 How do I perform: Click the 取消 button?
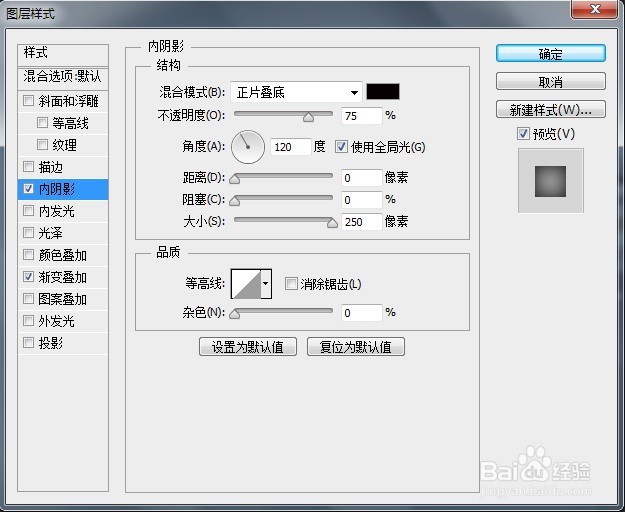pos(551,81)
